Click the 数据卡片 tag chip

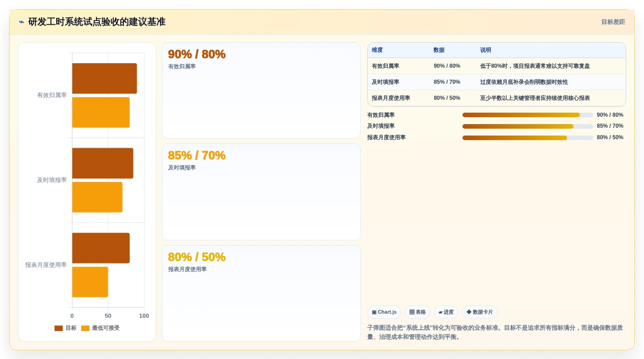click(480, 312)
